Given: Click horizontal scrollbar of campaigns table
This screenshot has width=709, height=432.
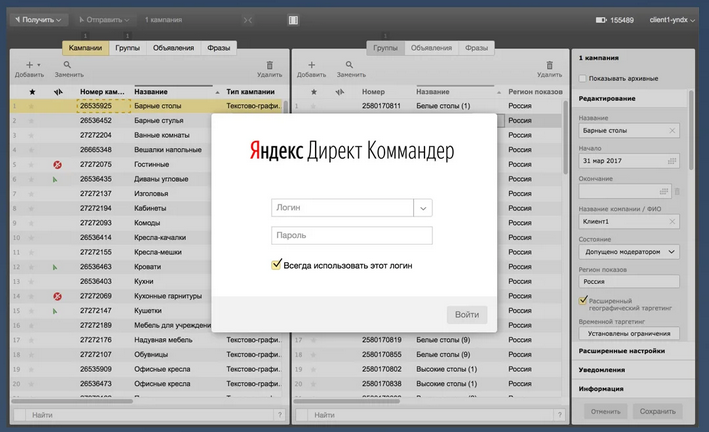Looking at the screenshot, I should [x=72, y=401].
